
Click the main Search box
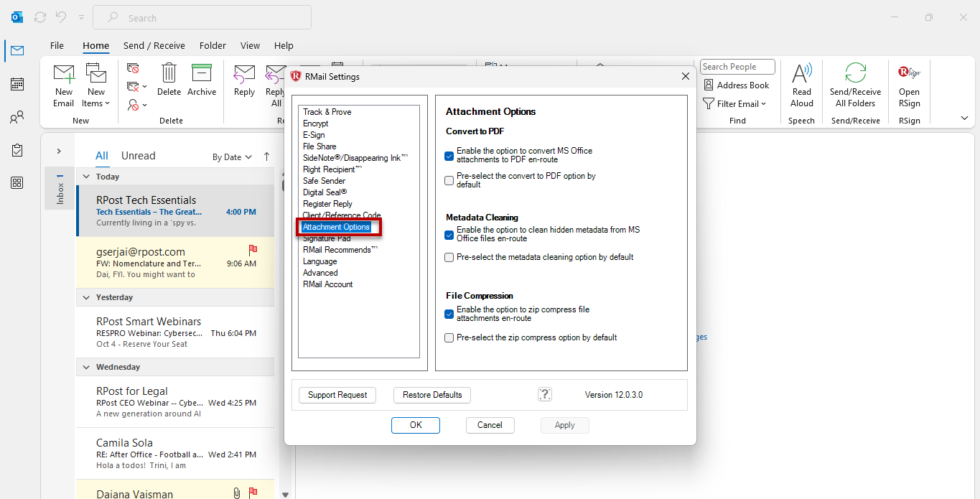point(202,18)
